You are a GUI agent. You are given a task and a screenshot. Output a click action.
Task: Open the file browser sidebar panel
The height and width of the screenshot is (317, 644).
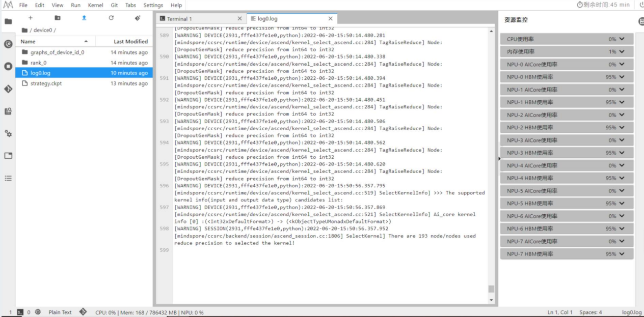(x=8, y=22)
